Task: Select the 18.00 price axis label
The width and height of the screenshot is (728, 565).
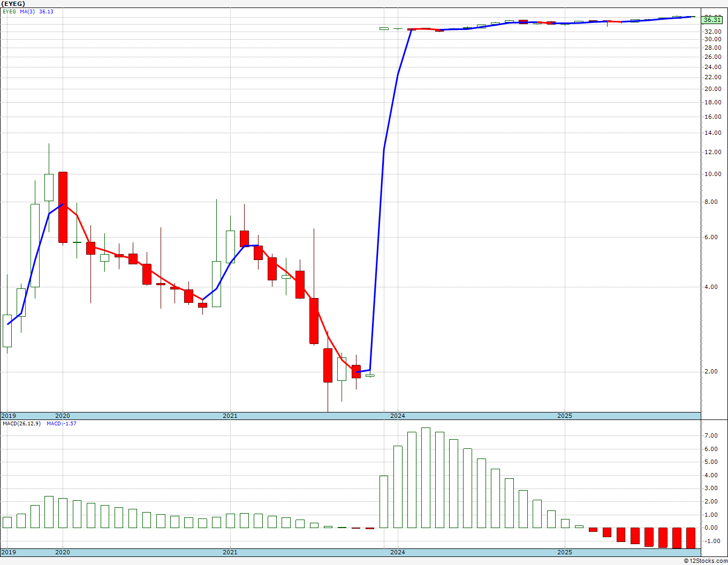Action: 712,102
